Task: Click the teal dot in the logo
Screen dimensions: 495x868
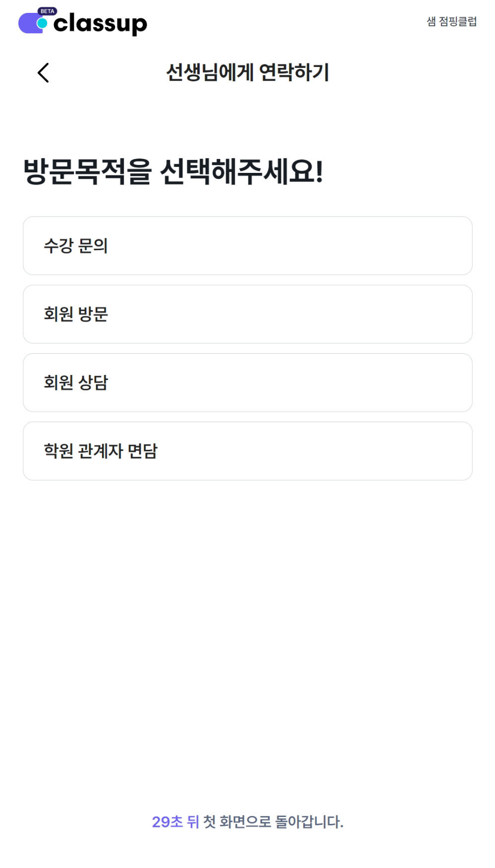Action: (42, 23)
